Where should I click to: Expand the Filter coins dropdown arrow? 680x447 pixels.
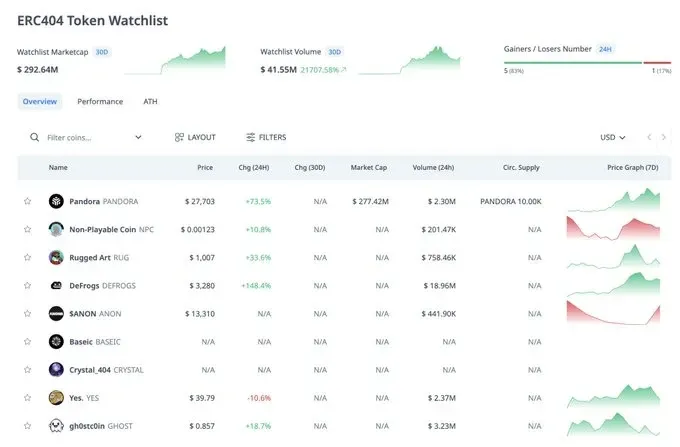138,137
